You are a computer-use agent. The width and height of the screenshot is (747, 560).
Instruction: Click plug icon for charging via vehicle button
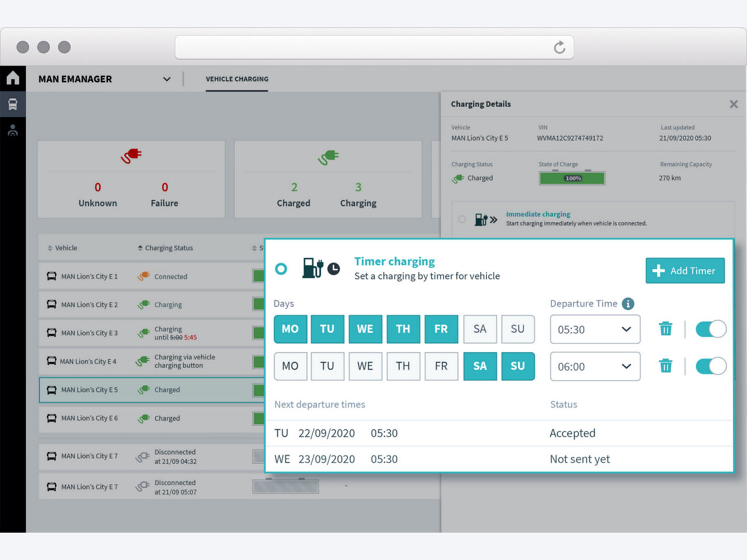tap(142, 361)
